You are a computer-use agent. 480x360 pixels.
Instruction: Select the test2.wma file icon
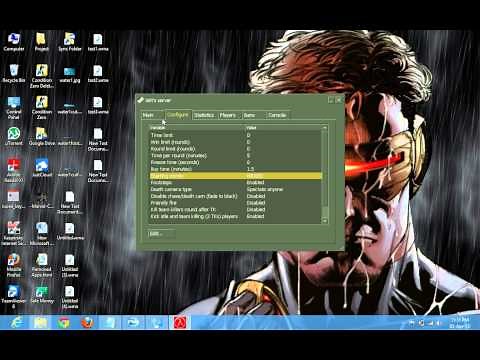click(98, 73)
